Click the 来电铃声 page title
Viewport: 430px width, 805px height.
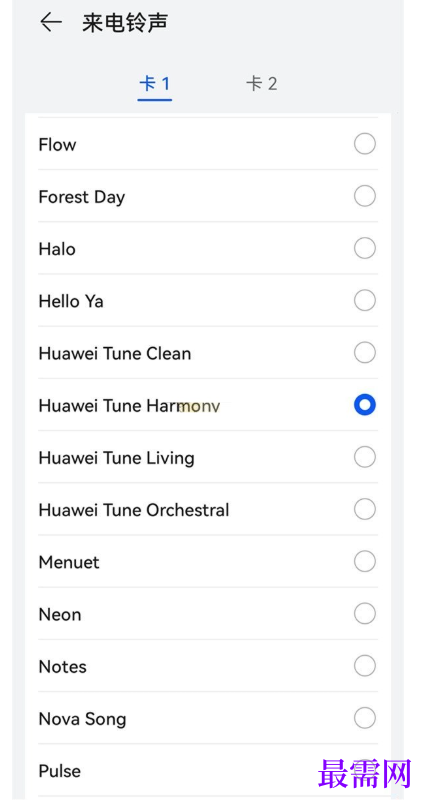(x=125, y=23)
